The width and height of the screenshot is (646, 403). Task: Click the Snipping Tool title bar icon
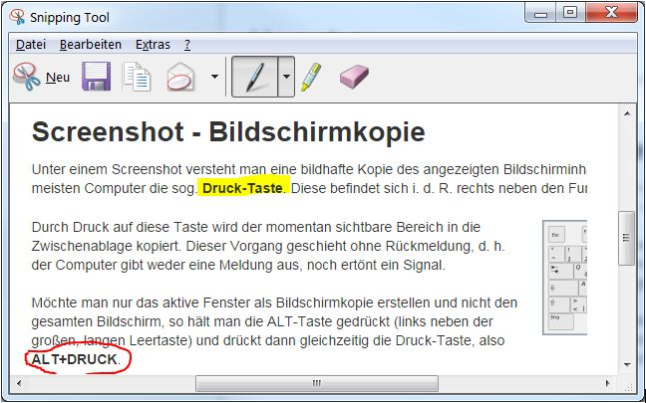pos(17,16)
